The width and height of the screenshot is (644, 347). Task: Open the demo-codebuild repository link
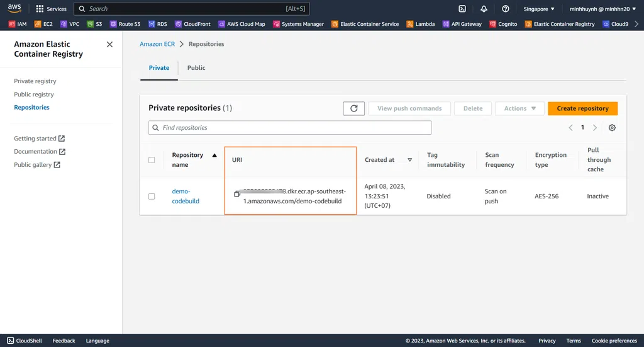[x=186, y=196]
